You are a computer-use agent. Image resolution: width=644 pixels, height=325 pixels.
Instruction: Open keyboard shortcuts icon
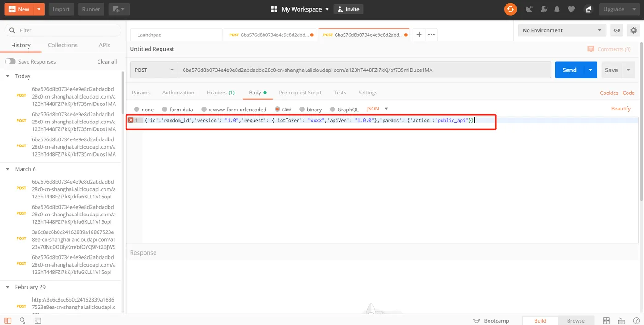[621, 321]
